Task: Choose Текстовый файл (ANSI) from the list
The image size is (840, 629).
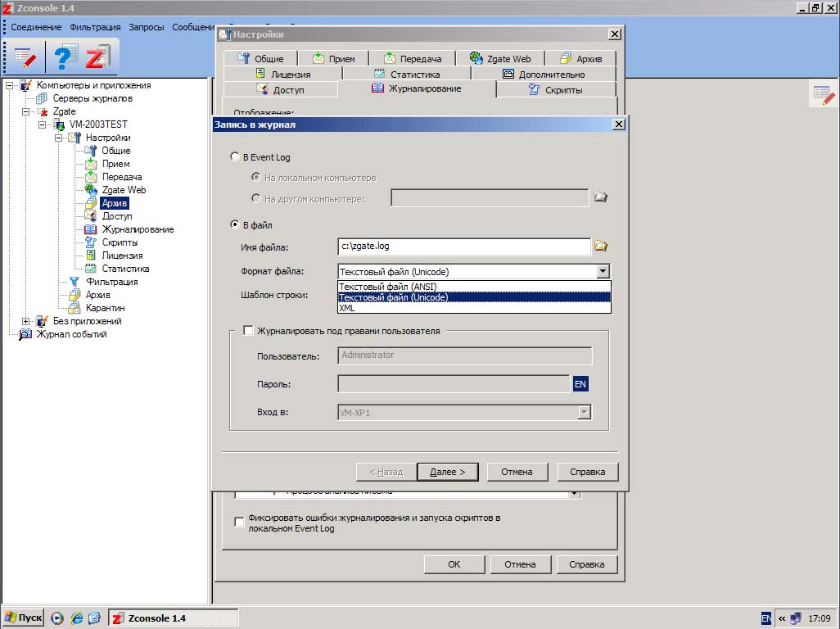Action: pos(474,287)
